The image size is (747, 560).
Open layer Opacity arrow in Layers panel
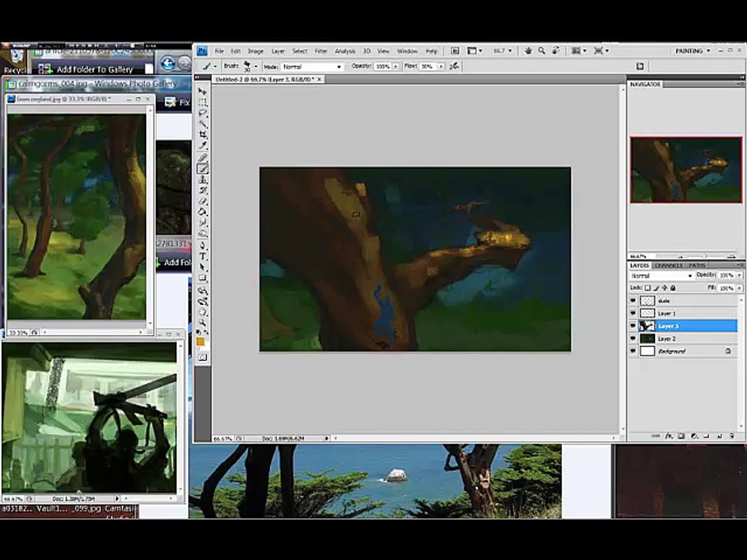(739, 275)
